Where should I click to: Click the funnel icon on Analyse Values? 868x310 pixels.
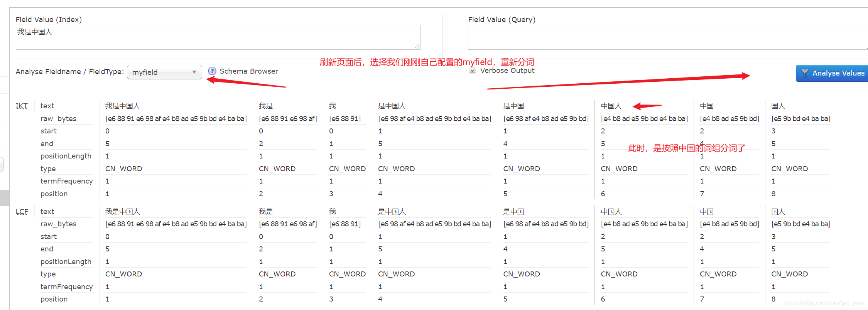pyautogui.click(x=804, y=73)
